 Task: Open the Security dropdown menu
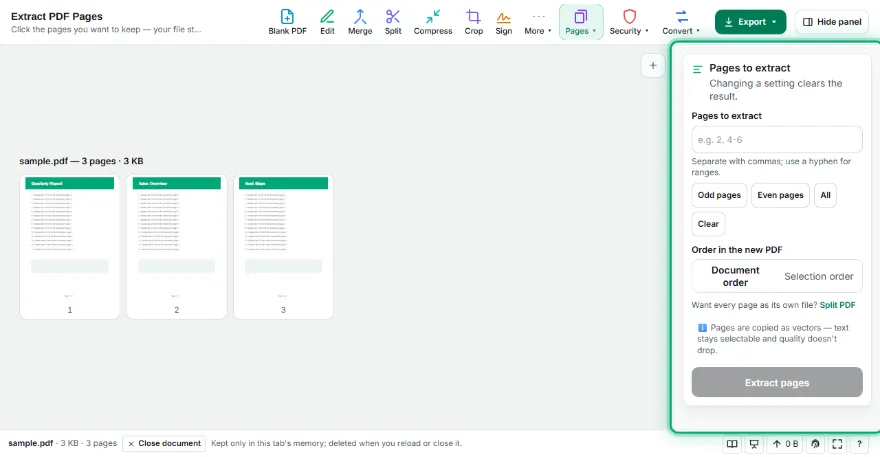click(629, 22)
